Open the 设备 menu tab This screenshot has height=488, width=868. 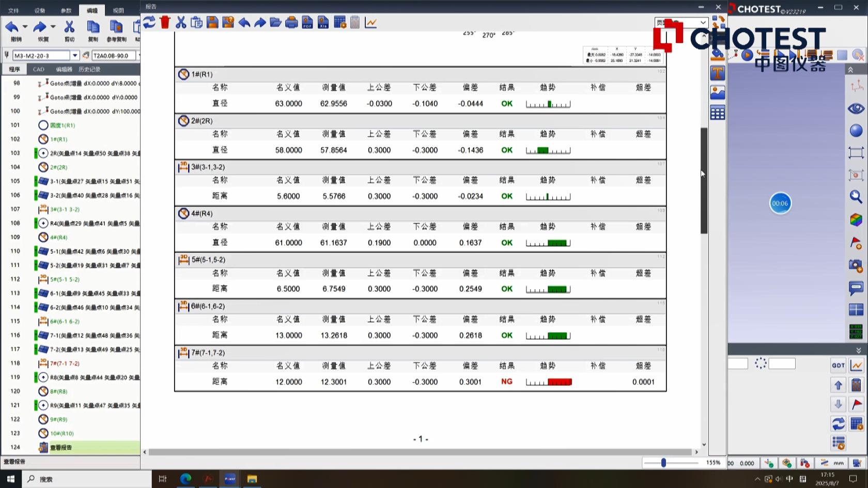click(x=40, y=10)
